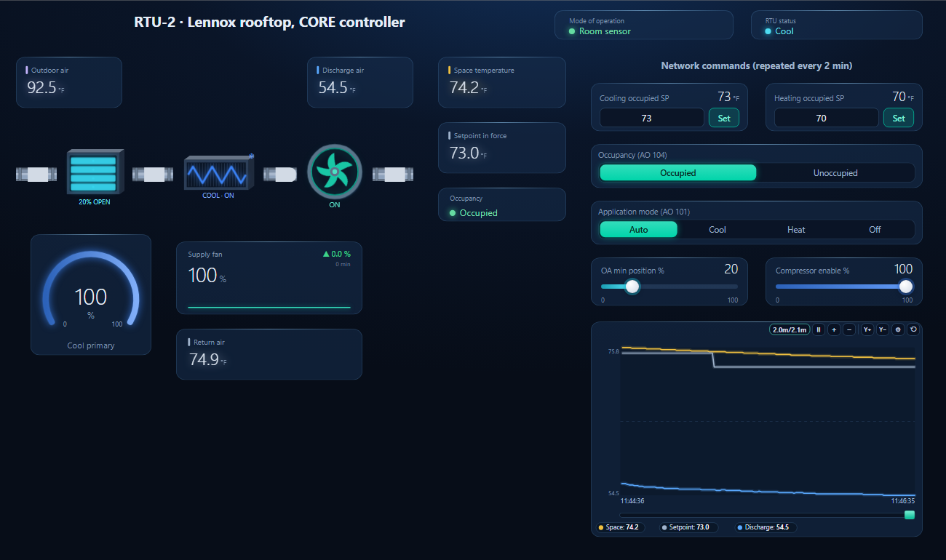
Task: Toggle the Discharge series legend chip
Action: pyautogui.click(x=766, y=527)
